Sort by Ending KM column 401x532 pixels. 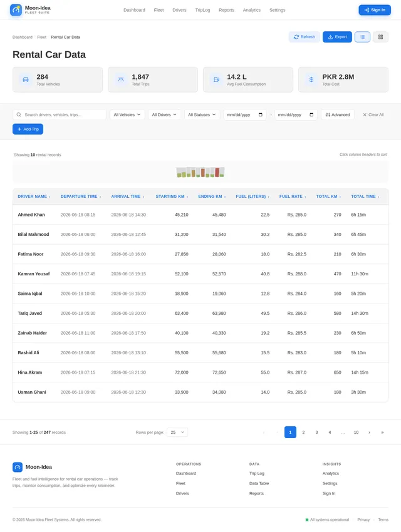212,197
